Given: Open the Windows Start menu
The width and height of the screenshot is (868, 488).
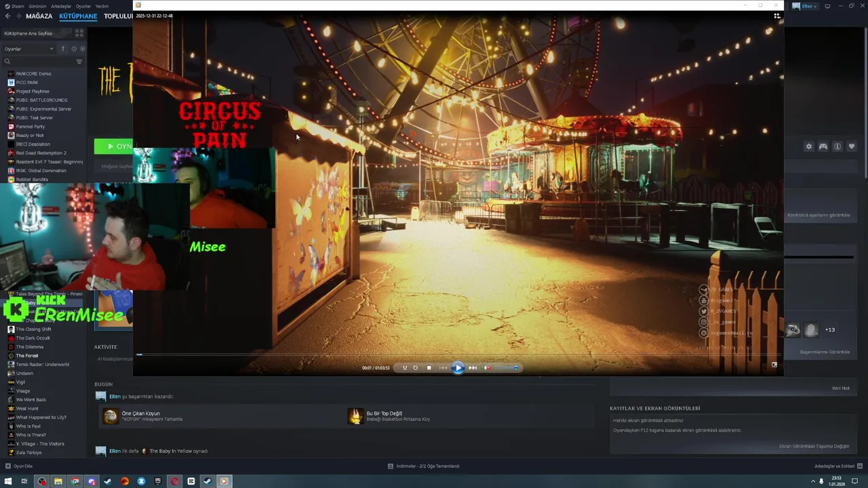Looking at the screenshot, I should tap(8, 481).
